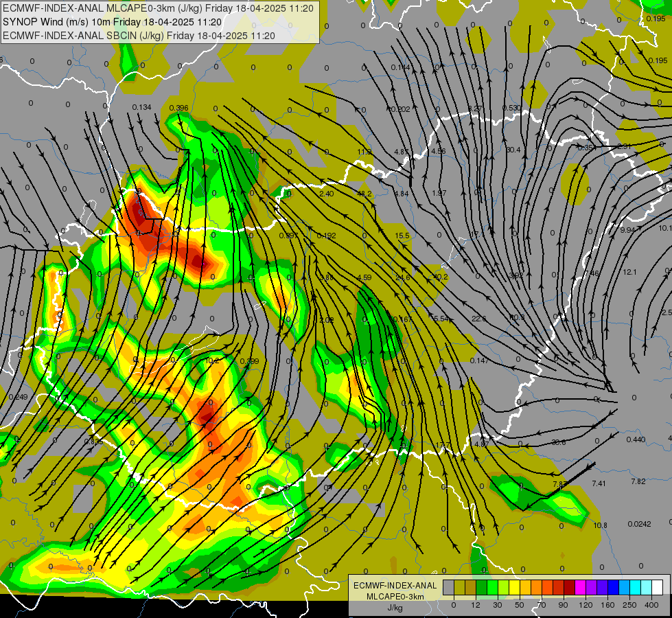The height and width of the screenshot is (618, 672).
Task: Click the map value 11.9
Action: [364, 152]
